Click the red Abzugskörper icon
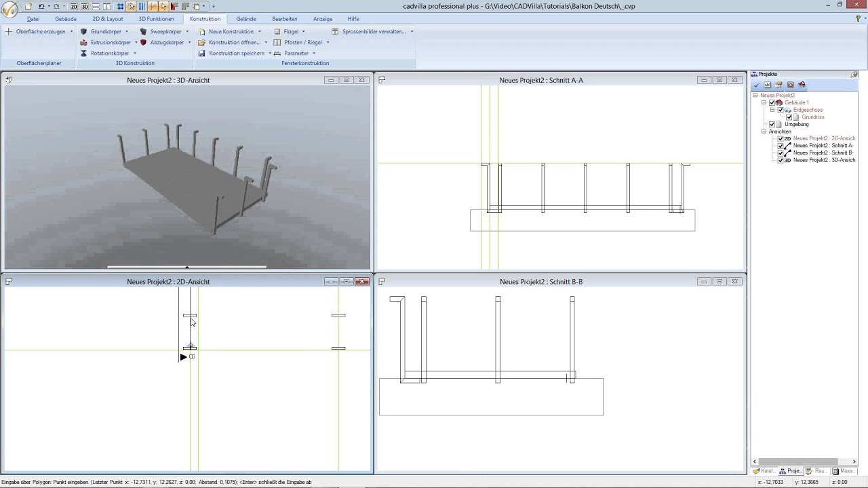Viewport: 868px width, 488px height. point(144,43)
